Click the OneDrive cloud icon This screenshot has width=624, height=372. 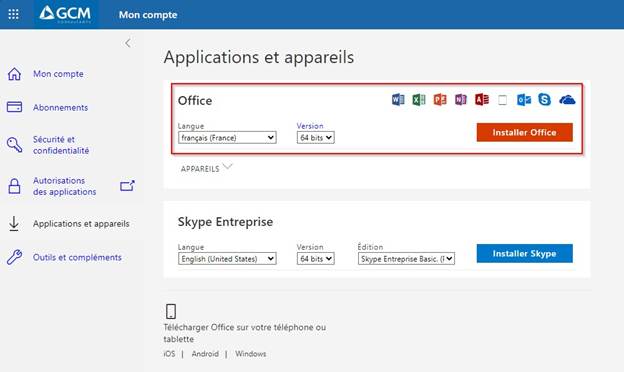(x=567, y=100)
